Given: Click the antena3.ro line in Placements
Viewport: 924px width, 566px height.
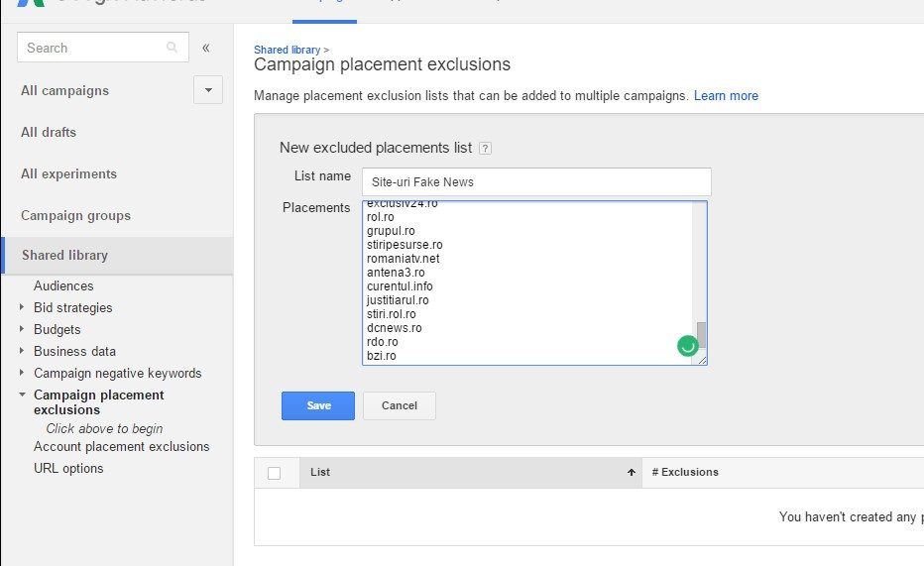Looking at the screenshot, I should tap(396, 273).
